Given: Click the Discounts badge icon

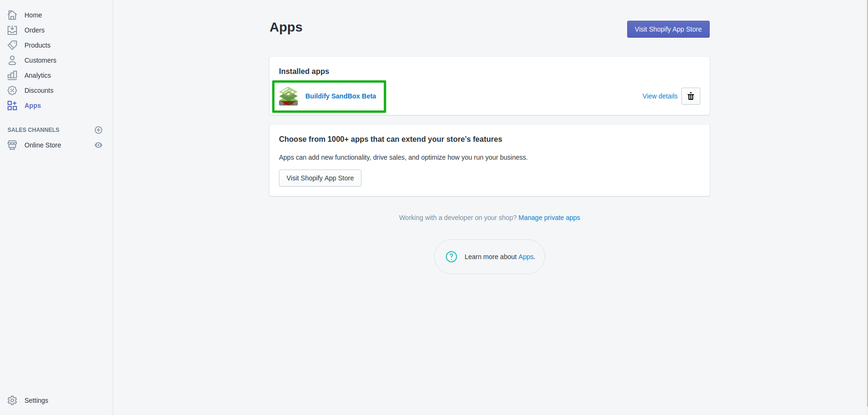Looking at the screenshot, I should (12, 90).
